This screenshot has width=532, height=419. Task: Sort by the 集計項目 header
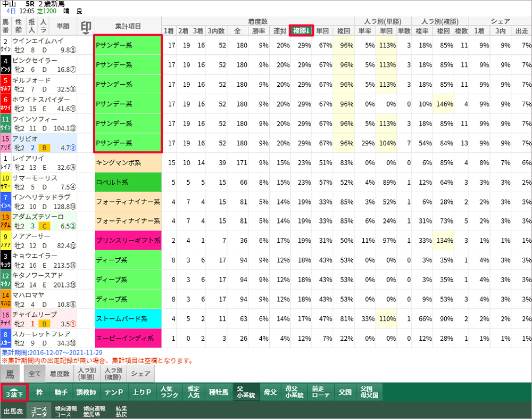click(128, 26)
